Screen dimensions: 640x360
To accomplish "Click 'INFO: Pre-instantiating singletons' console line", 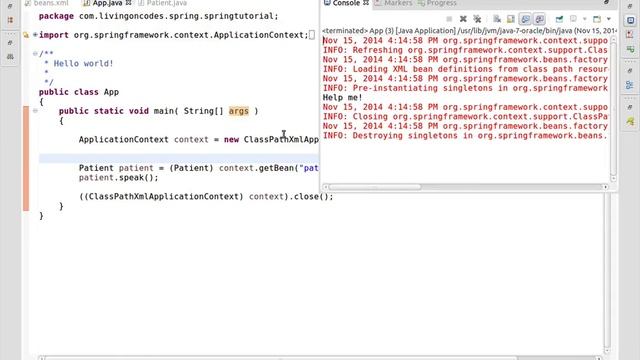I will [465, 88].
